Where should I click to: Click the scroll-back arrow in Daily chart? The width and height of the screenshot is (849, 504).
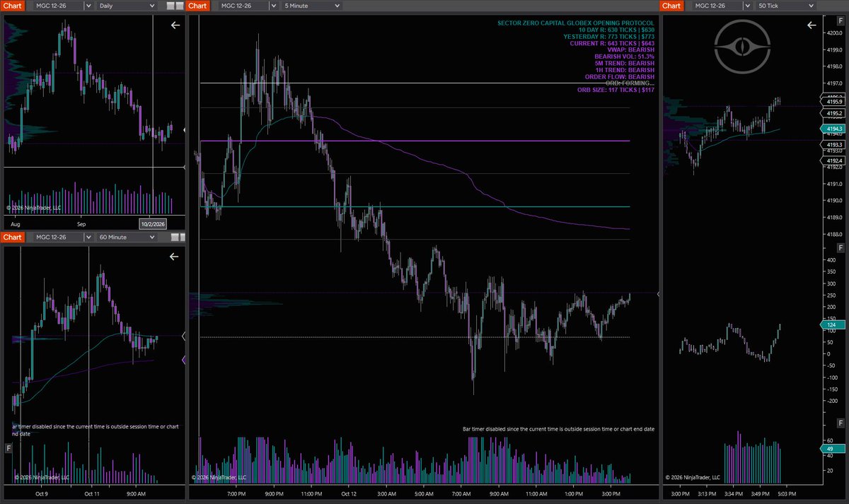pyautogui.click(x=175, y=25)
